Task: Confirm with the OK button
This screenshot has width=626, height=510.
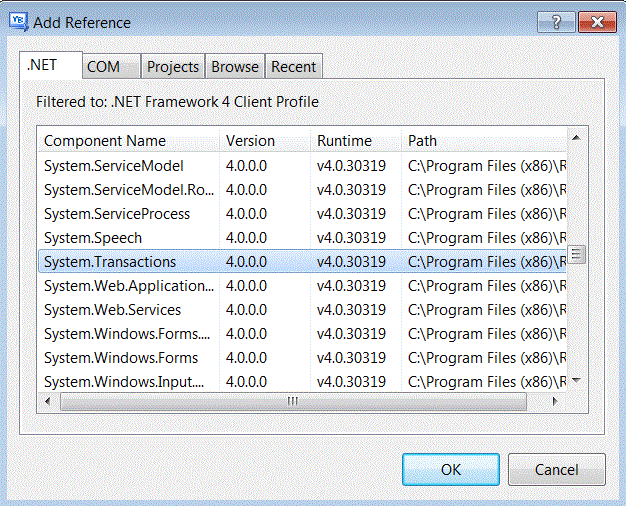Action: [x=451, y=469]
